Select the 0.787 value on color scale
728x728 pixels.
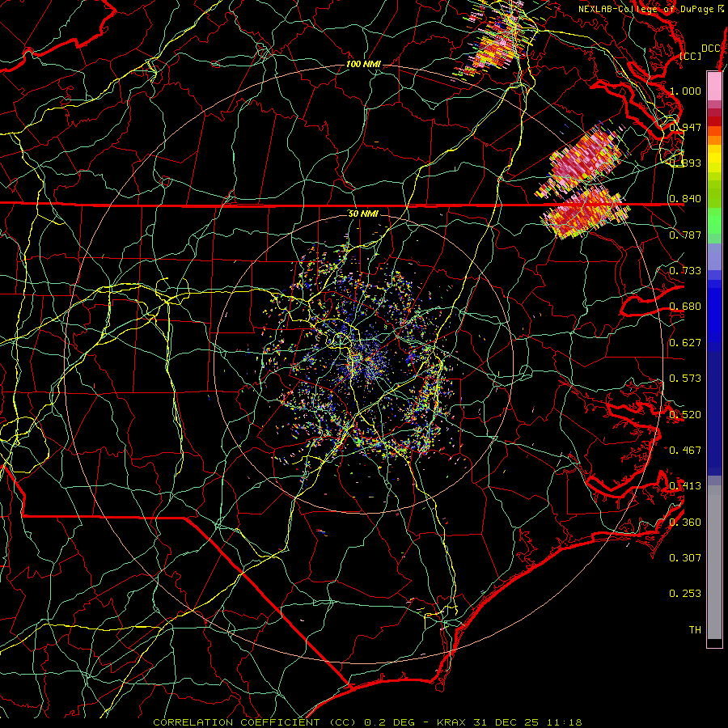(685, 235)
